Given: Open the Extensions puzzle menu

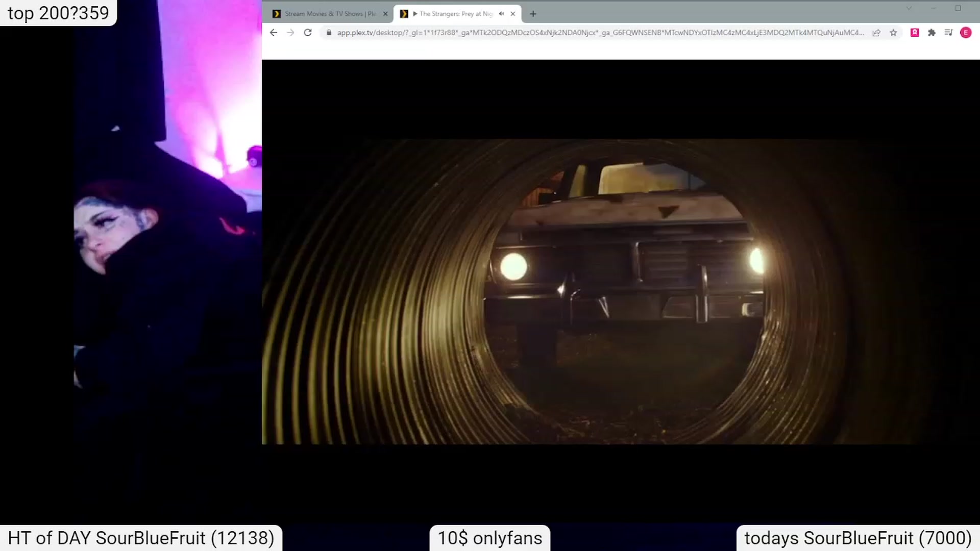Looking at the screenshot, I should pos(932,33).
